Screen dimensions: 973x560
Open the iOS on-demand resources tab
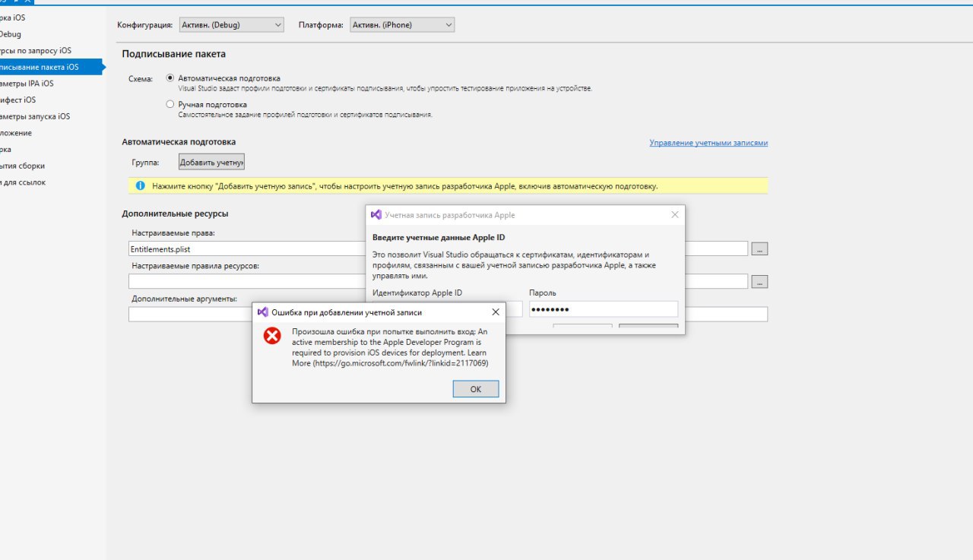36,51
